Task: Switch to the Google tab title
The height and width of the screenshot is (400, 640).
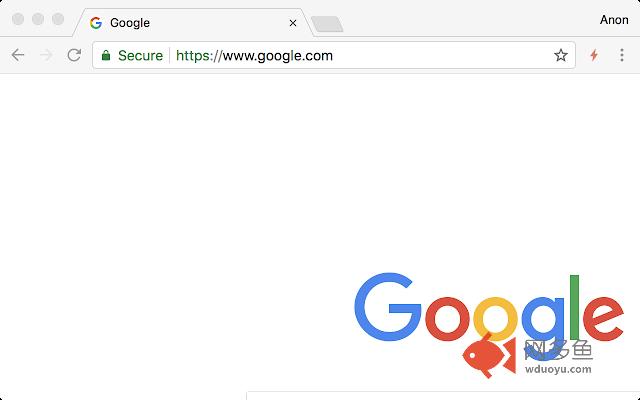Action: tap(130, 23)
